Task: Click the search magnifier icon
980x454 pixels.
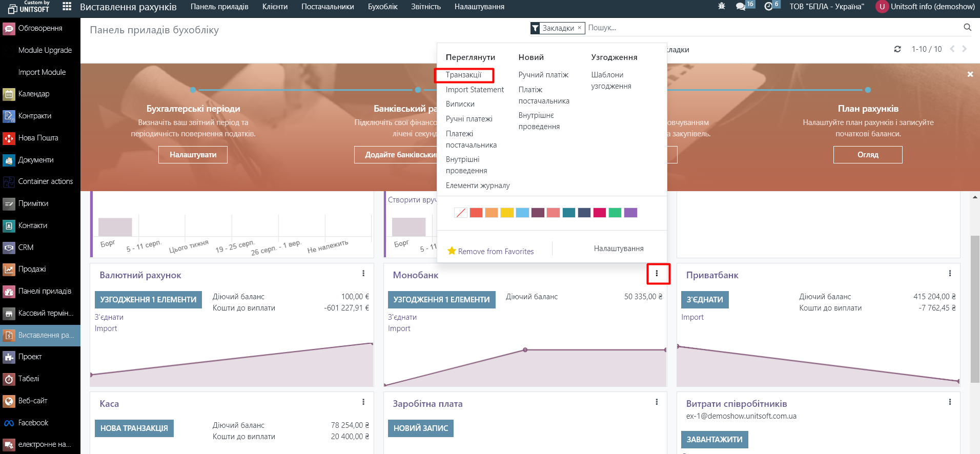Action: click(967, 28)
